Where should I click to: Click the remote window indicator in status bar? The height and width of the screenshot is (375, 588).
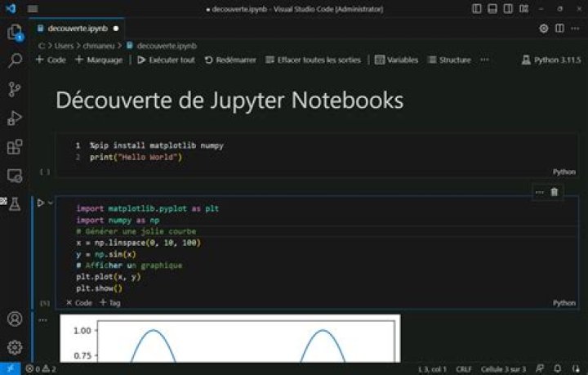(10, 369)
